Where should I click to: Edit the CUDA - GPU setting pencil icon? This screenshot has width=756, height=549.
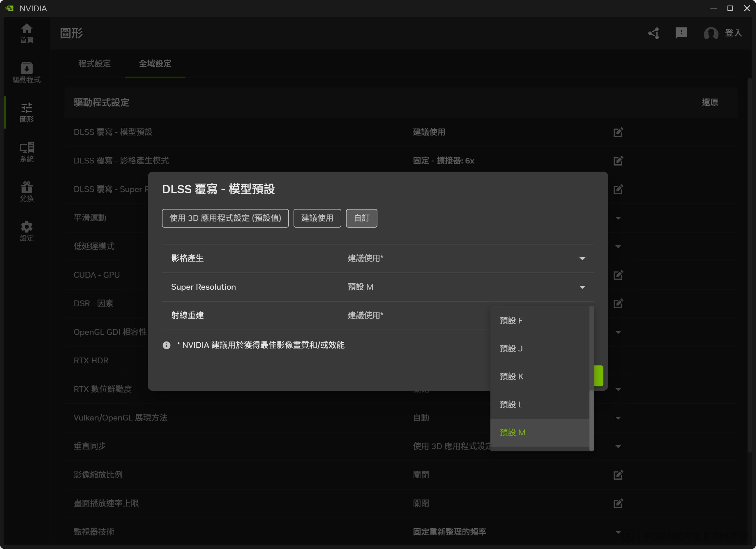point(618,275)
